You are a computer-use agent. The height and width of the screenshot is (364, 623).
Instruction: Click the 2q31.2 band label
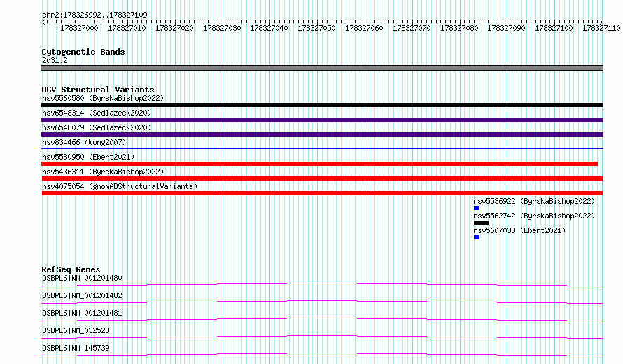pyautogui.click(x=55, y=60)
